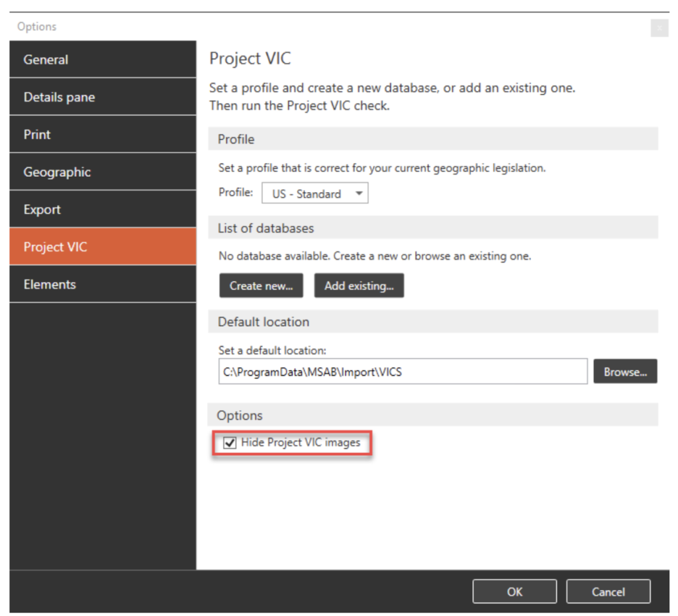Click the 'Profile' section header

[x=433, y=139]
